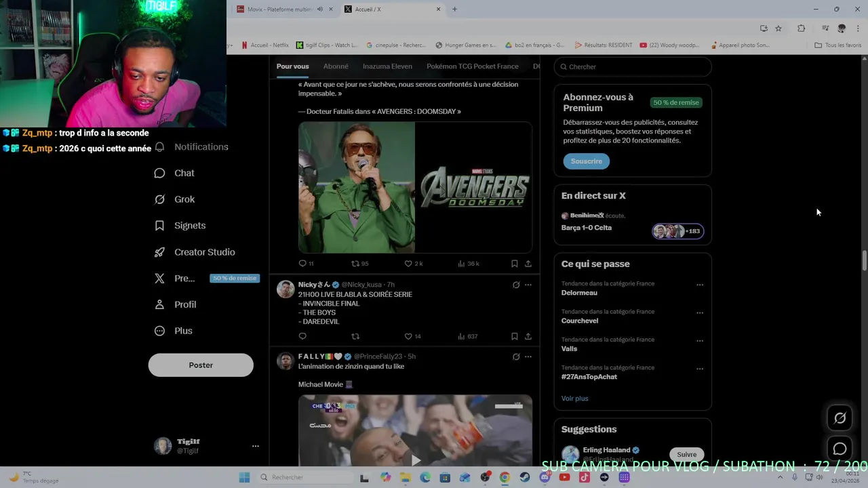Open options for #27AnsTopAchat trend

tap(700, 369)
